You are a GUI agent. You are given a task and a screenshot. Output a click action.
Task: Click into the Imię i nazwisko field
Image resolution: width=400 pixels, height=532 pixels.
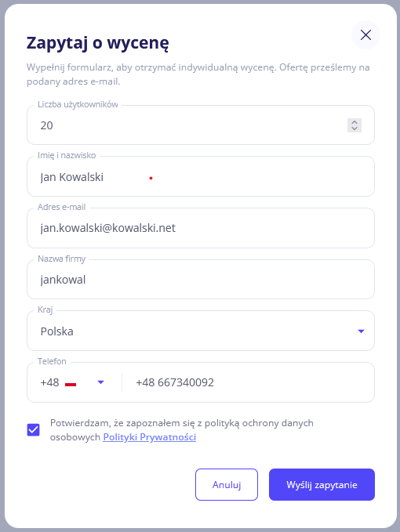click(201, 176)
